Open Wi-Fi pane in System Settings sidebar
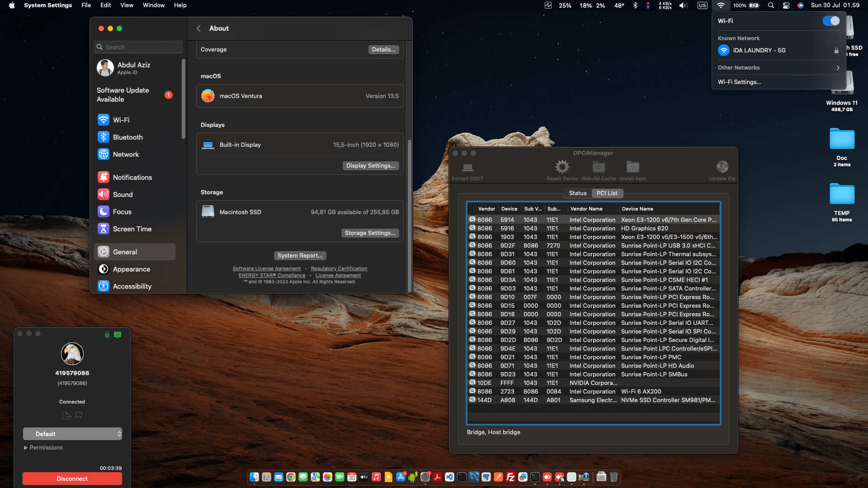The image size is (868, 488). pyautogui.click(x=135, y=120)
